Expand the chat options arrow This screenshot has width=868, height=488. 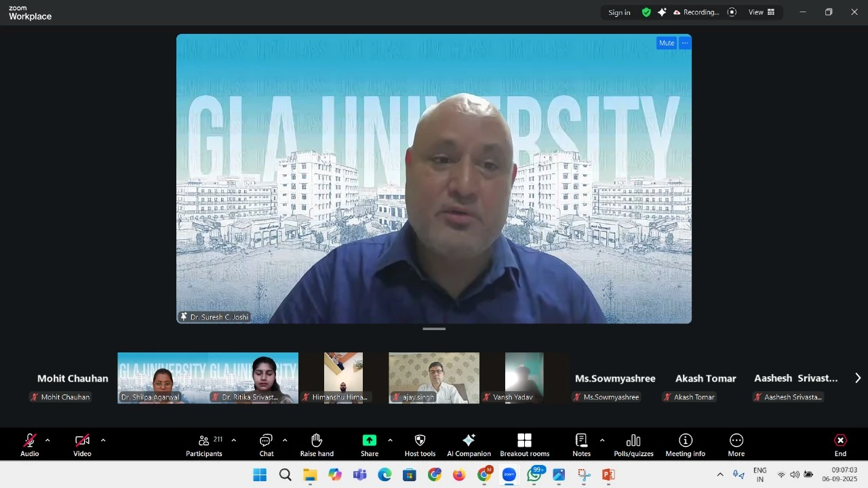pyautogui.click(x=285, y=441)
